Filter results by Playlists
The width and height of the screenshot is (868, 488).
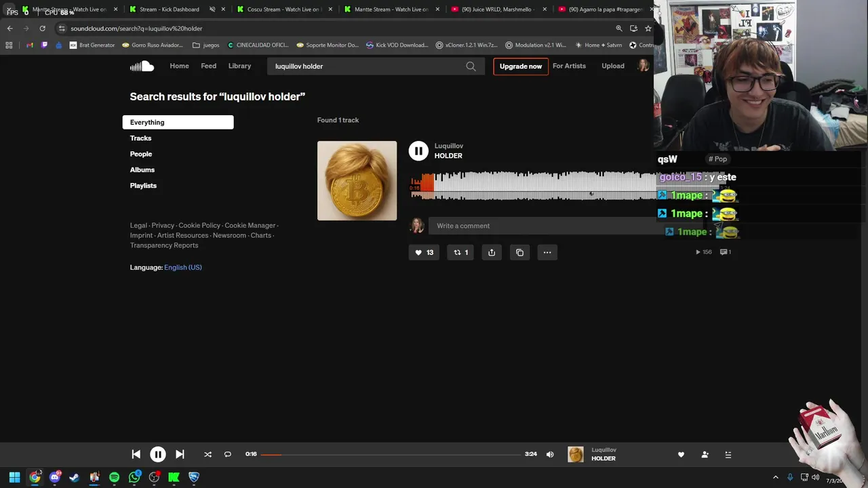click(x=143, y=186)
